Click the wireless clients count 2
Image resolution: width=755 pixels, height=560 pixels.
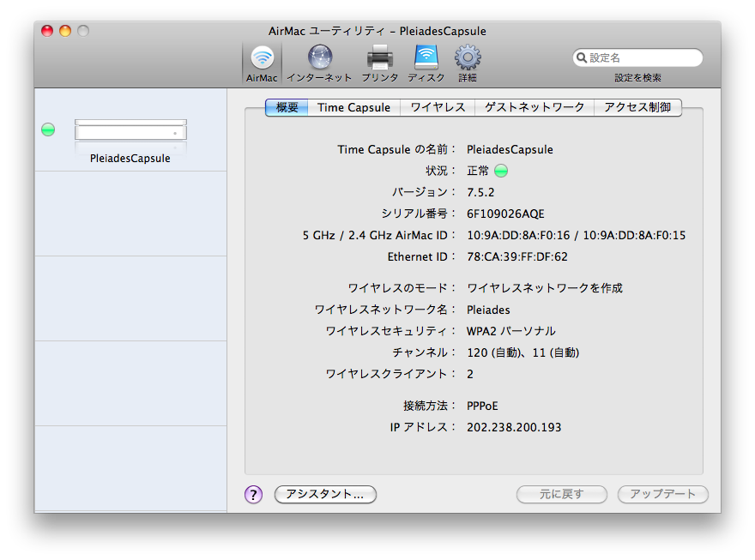(470, 374)
